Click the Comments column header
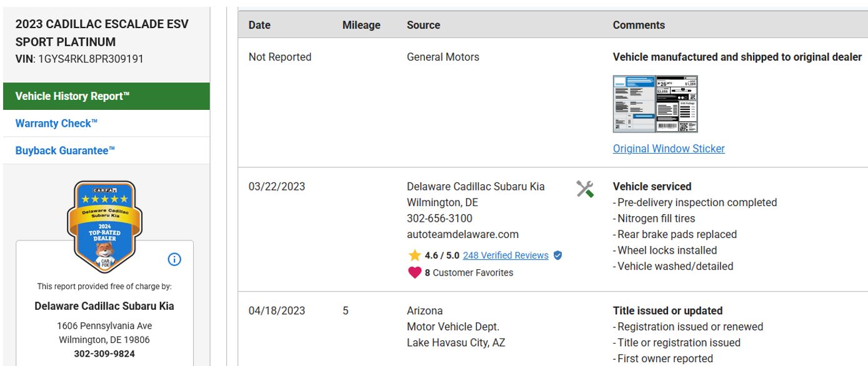The height and width of the screenshot is (366, 868). pos(639,25)
